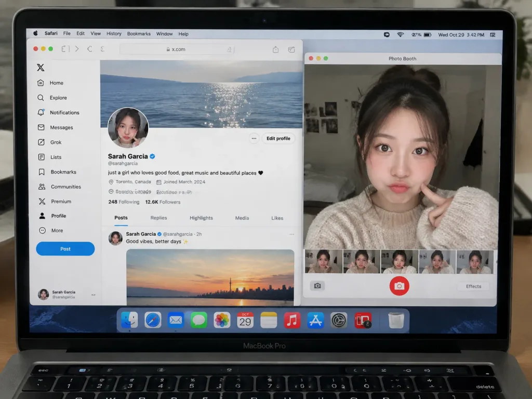Open Lists in the sidebar

click(x=49, y=157)
